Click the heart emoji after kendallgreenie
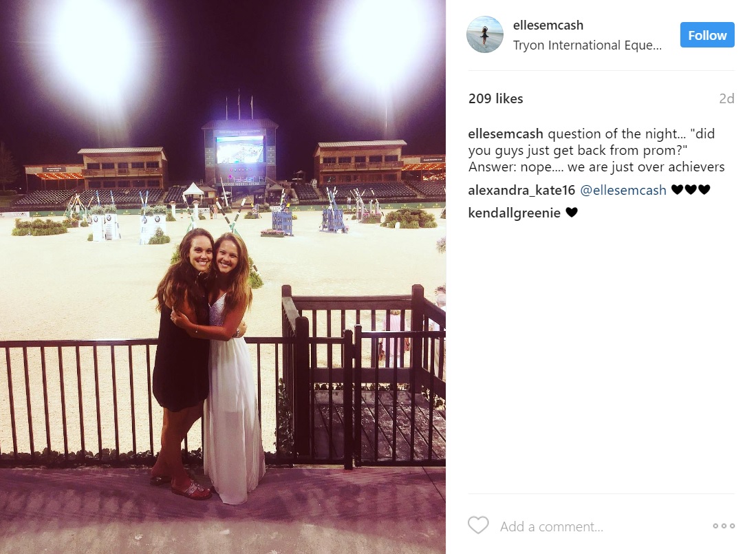The width and height of the screenshot is (756, 554). 572,213
